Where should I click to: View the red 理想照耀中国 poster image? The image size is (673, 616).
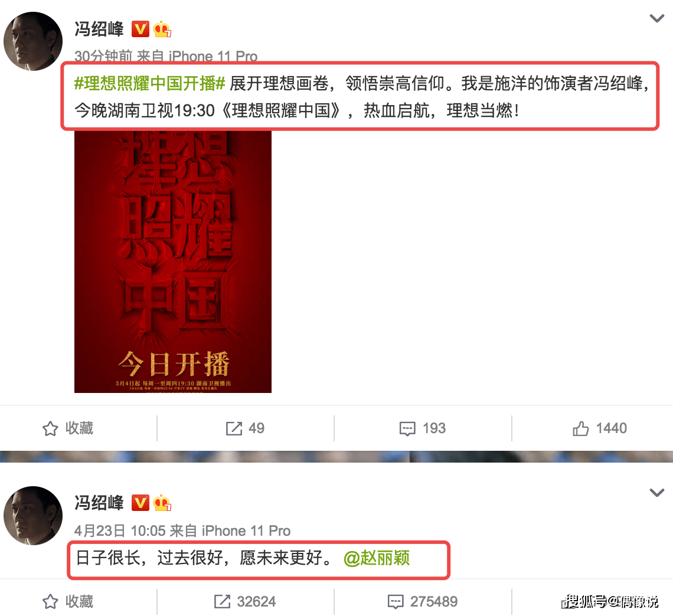point(173,261)
